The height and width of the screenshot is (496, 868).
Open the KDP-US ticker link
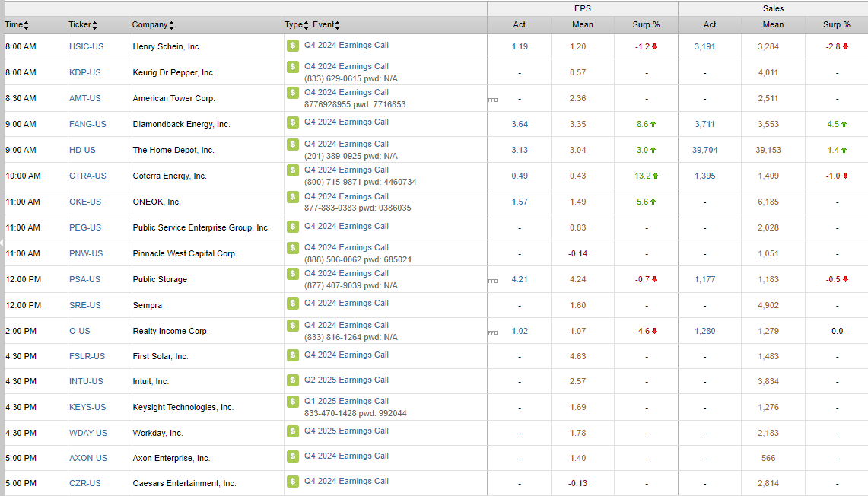(84, 72)
